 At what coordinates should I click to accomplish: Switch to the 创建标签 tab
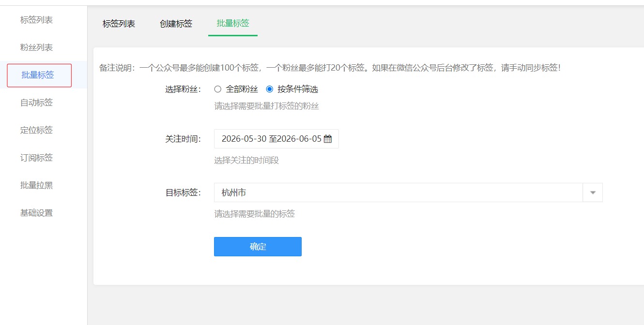(176, 24)
